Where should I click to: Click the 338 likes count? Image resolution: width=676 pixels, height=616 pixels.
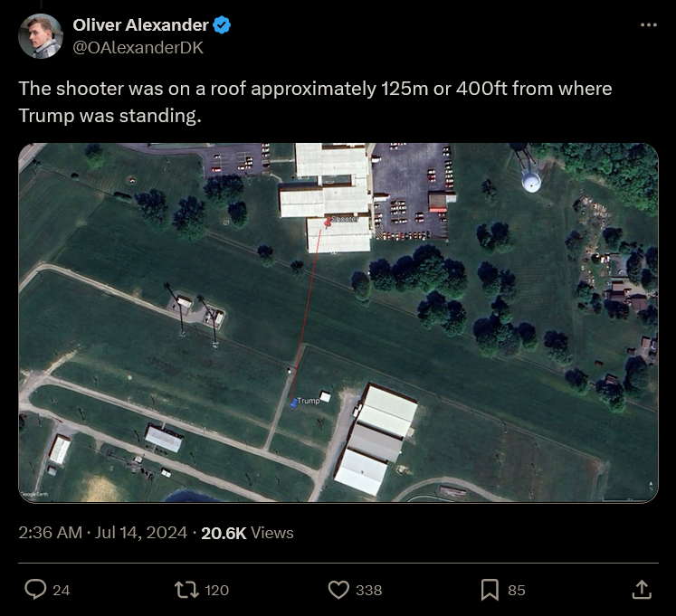[x=368, y=590]
